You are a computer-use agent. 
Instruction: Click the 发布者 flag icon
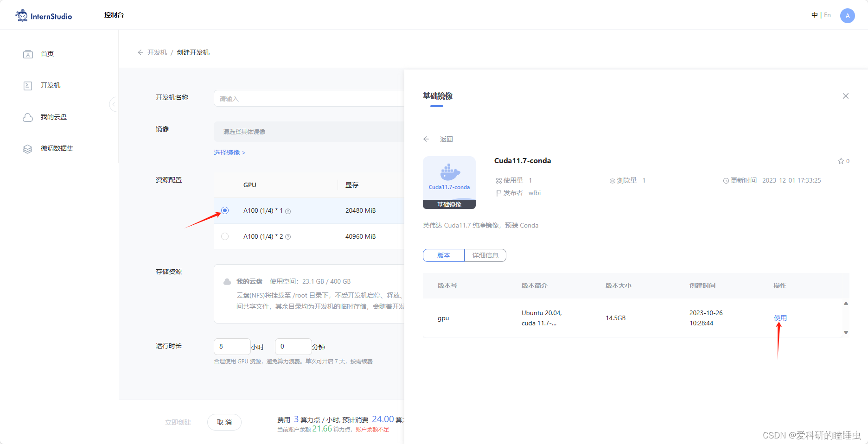click(x=498, y=193)
